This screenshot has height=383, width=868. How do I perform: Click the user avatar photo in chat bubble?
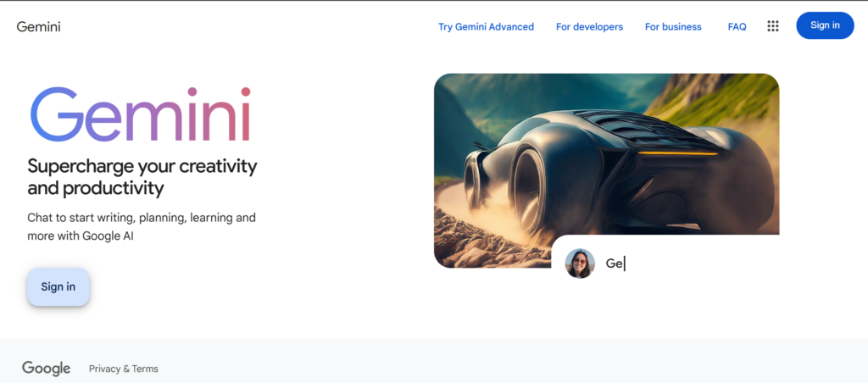(x=580, y=264)
